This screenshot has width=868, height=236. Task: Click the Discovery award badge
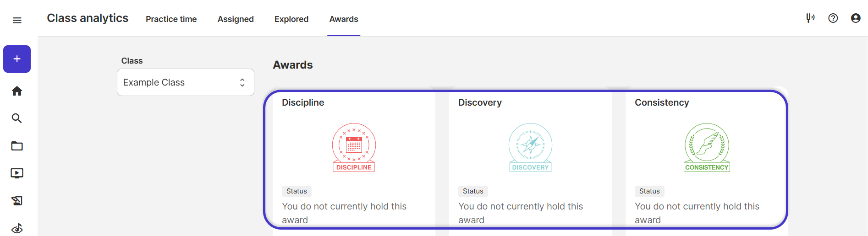(x=530, y=147)
